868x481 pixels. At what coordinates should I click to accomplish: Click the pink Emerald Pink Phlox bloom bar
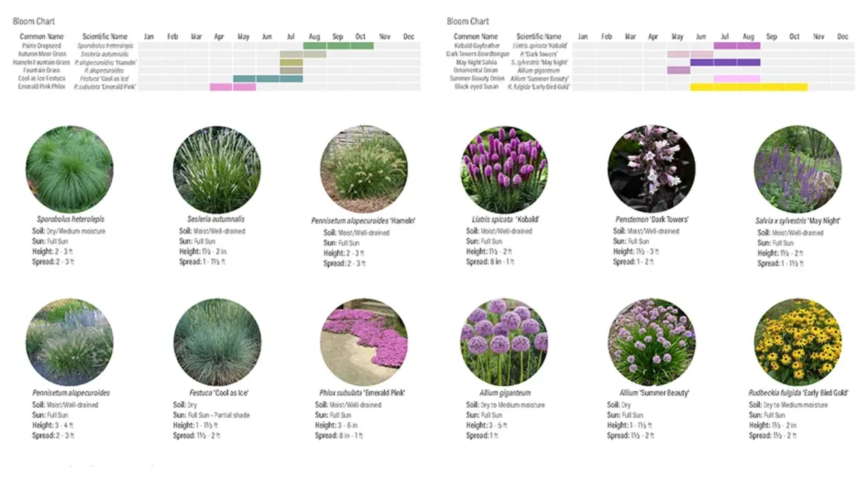pos(233,87)
